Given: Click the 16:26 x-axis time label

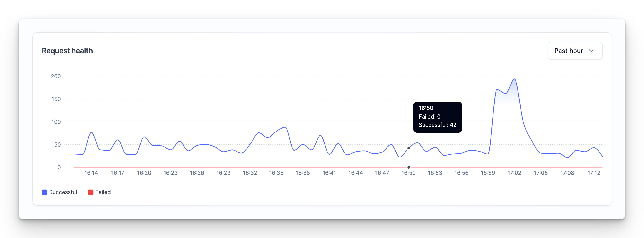Looking at the screenshot, I should pyautogui.click(x=197, y=173).
